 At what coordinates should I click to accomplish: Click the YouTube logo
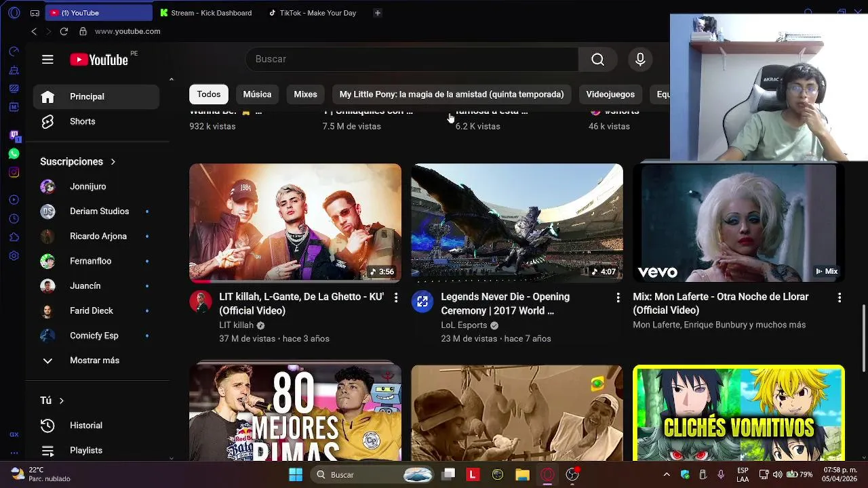click(99, 60)
